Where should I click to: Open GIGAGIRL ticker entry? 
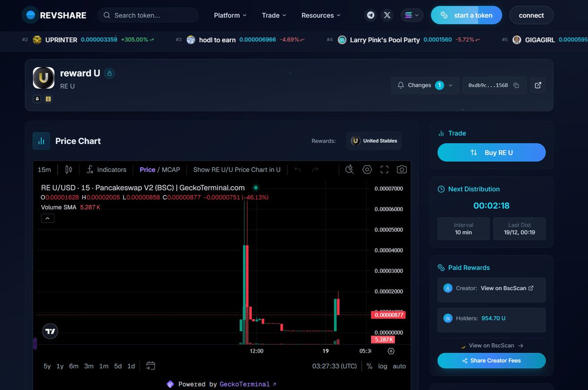coord(544,40)
